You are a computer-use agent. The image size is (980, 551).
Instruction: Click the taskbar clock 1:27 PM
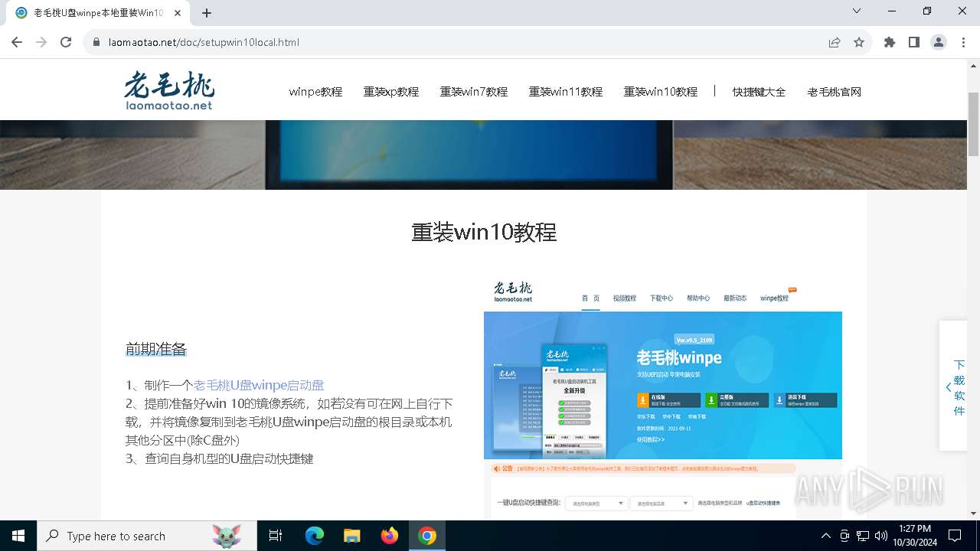pos(915,536)
